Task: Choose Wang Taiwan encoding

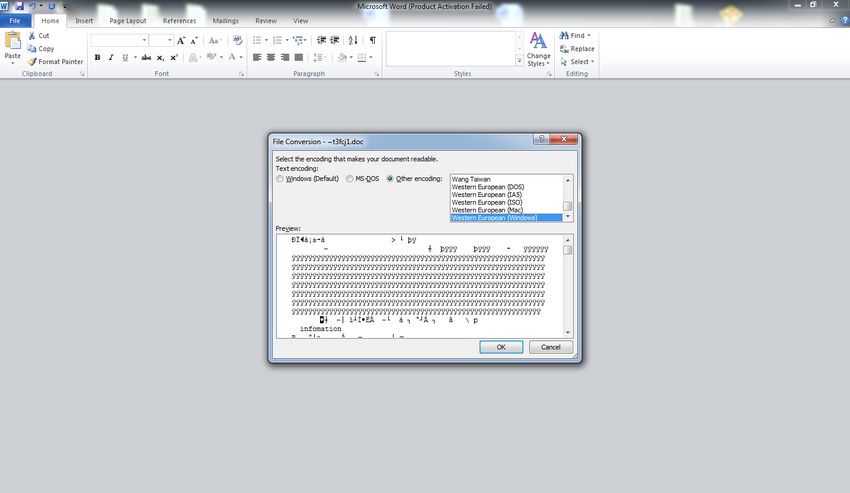Action: [506, 179]
